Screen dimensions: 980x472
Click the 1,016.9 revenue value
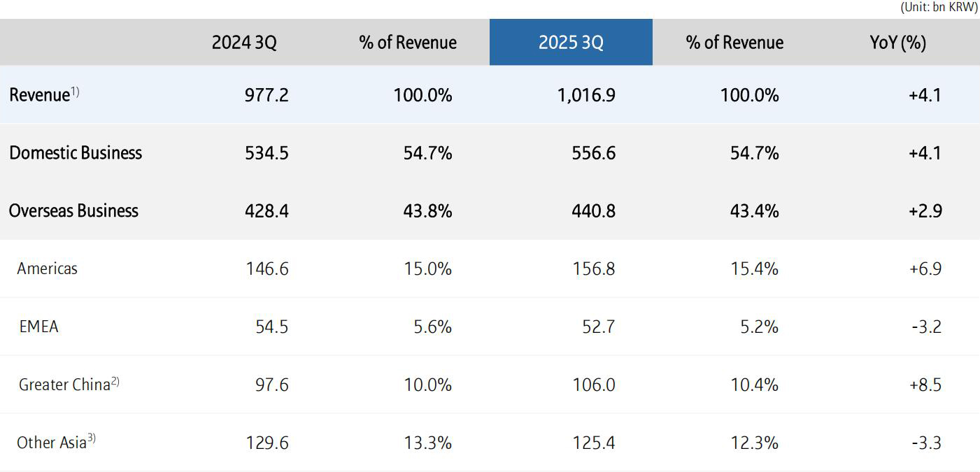586,95
